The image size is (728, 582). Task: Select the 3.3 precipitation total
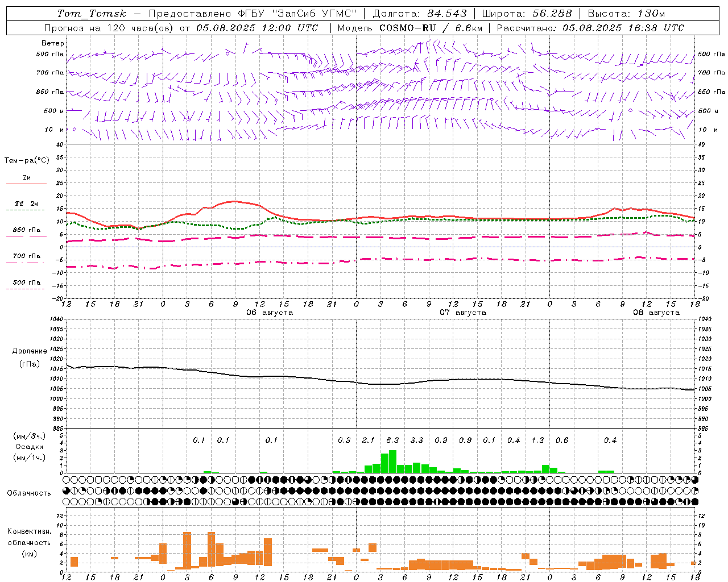point(417,440)
